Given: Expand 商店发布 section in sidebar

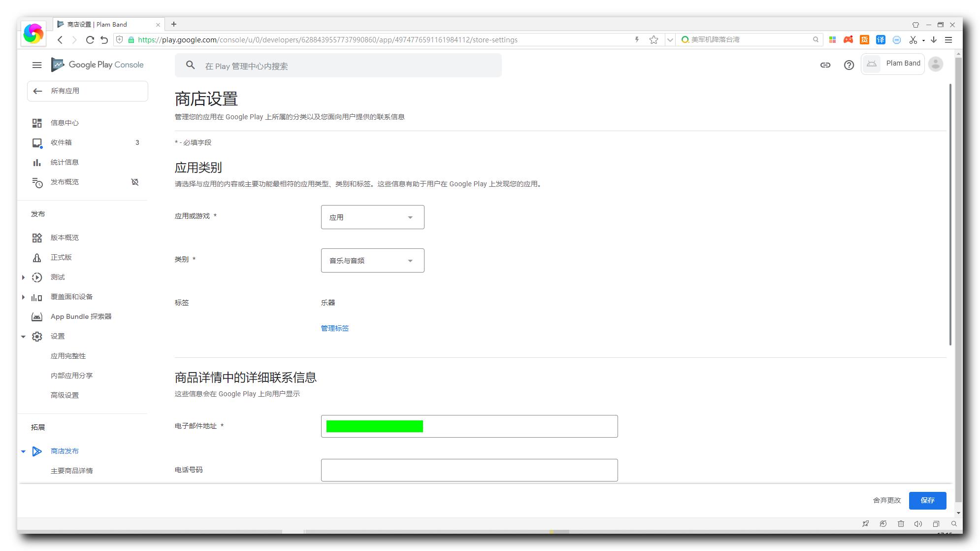Looking at the screenshot, I should point(24,451).
